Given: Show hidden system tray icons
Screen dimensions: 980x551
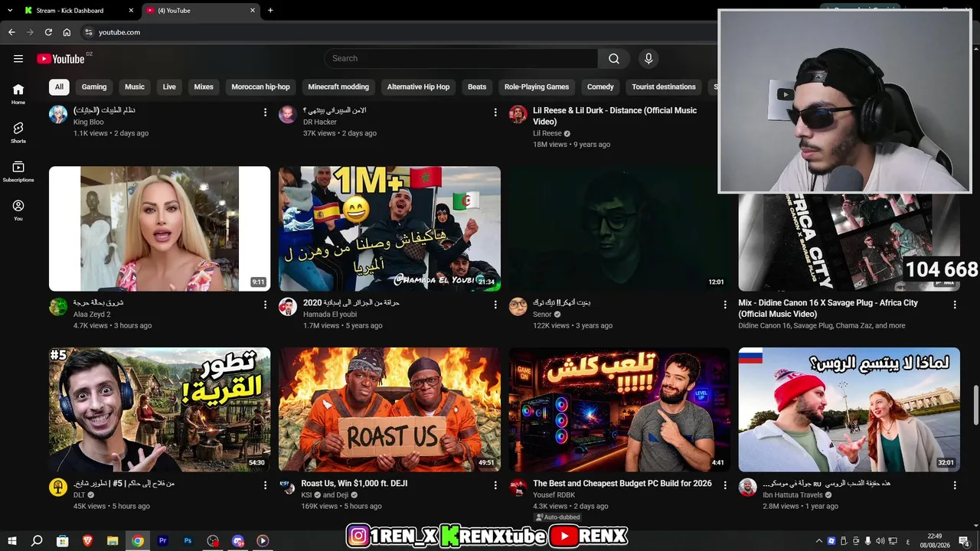Looking at the screenshot, I should click(x=818, y=540).
